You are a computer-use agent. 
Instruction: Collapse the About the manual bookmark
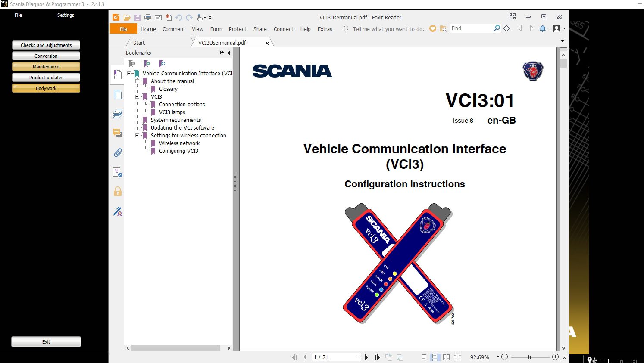pos(138,81)
